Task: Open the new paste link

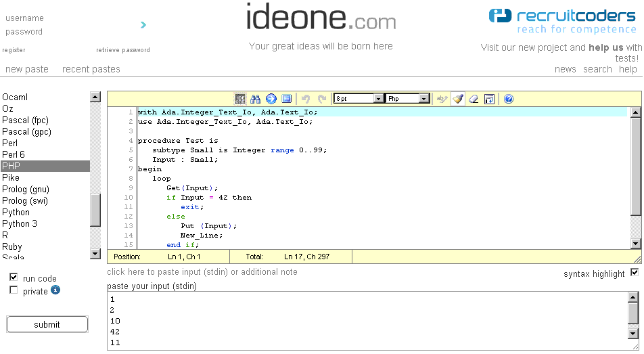Action: tap(26, 69)
